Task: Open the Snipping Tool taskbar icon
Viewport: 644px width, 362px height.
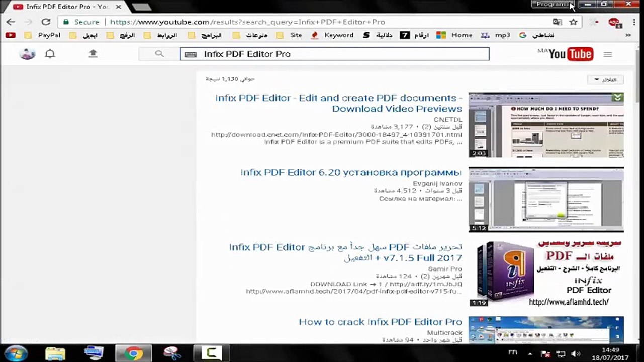Action: (x=172, y=353)
